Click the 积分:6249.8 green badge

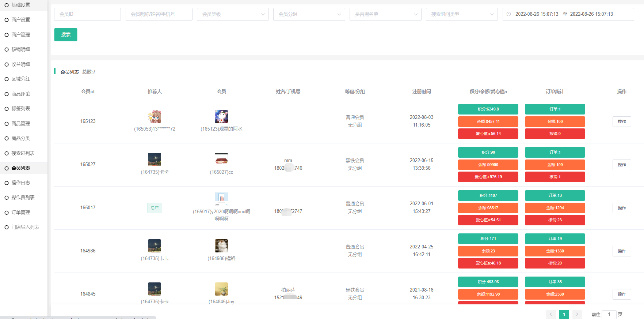[x=488, y=109]
